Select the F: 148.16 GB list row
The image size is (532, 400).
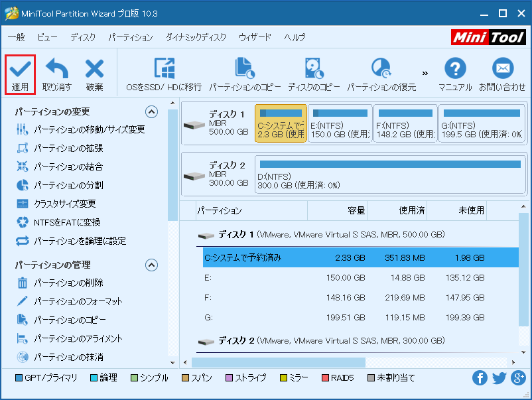coord(361,298)
